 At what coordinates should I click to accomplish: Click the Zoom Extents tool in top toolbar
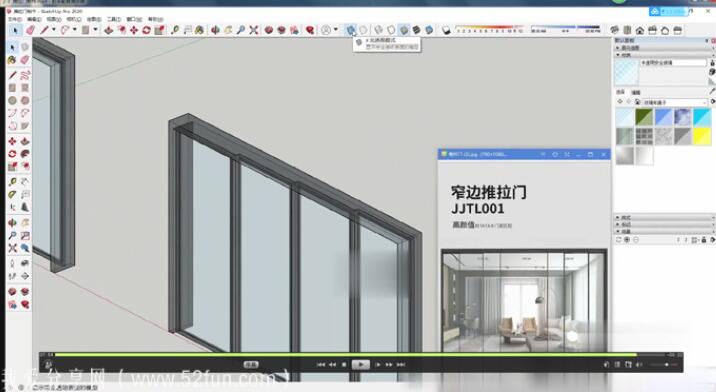254,30
